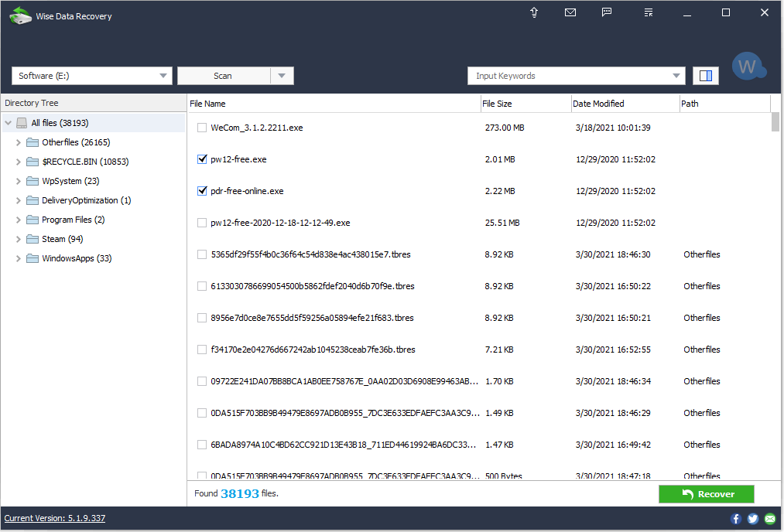
Task: Toggle the preview pane layout icon
Action: pos(706,76)
